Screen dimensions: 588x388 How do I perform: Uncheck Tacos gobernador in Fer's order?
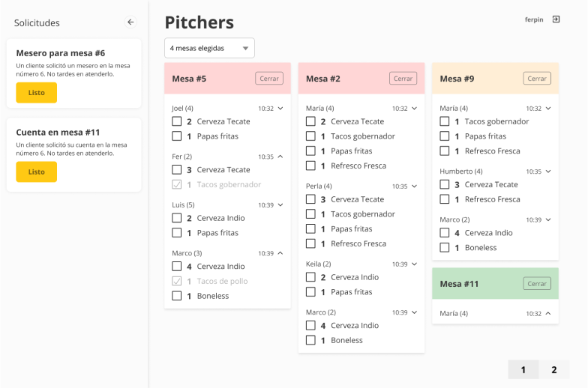click(x=177, y=184)
